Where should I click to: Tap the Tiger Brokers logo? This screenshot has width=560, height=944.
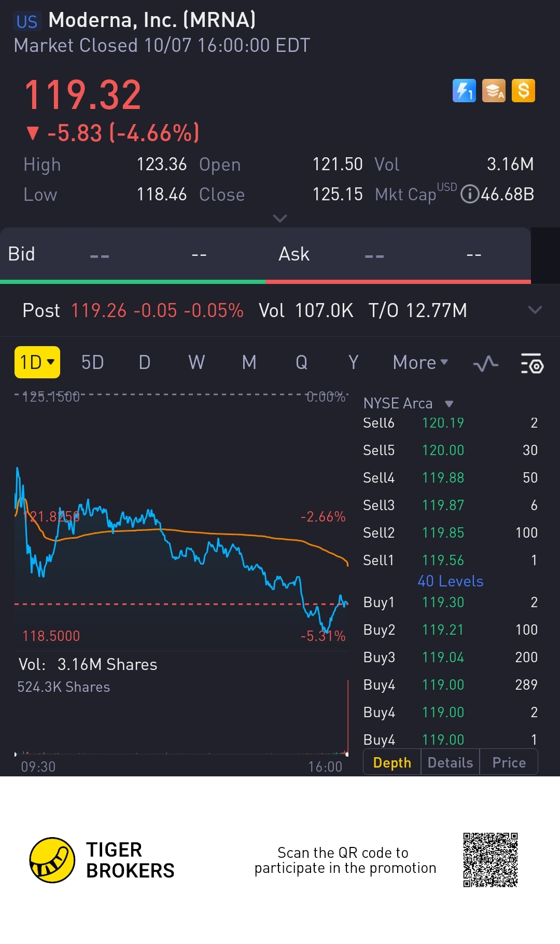pos(52,860)
